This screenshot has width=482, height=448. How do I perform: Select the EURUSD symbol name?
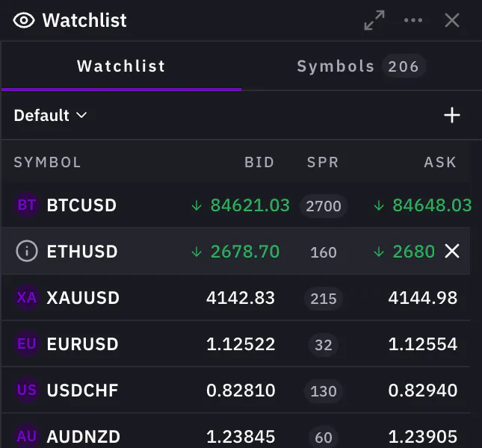(83, 344)
